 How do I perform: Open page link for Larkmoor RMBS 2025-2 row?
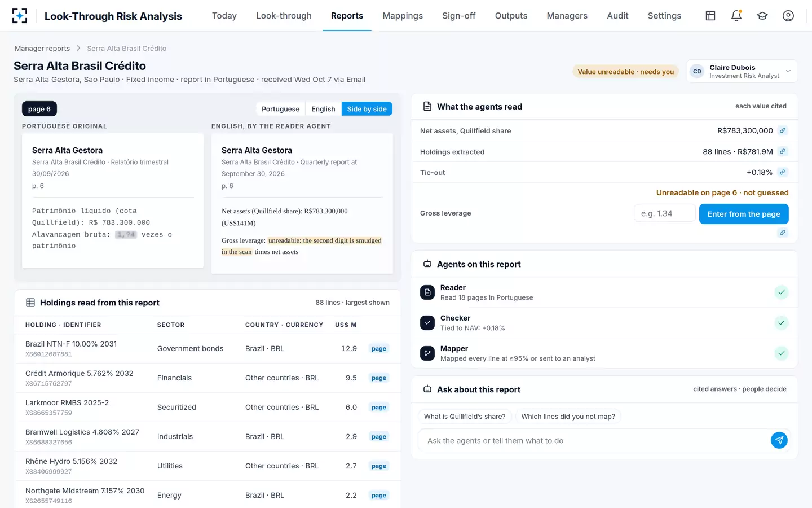click(379, 408)
